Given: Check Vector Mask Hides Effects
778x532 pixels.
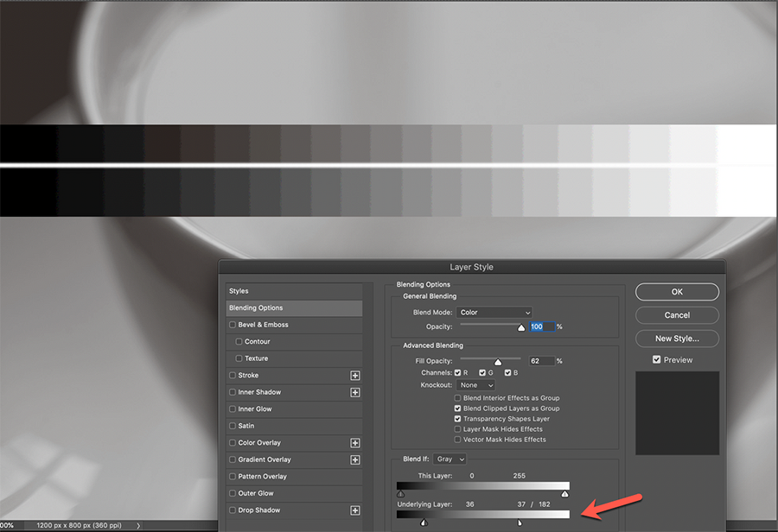Looking at the screenshot, I should pos(457,440).
